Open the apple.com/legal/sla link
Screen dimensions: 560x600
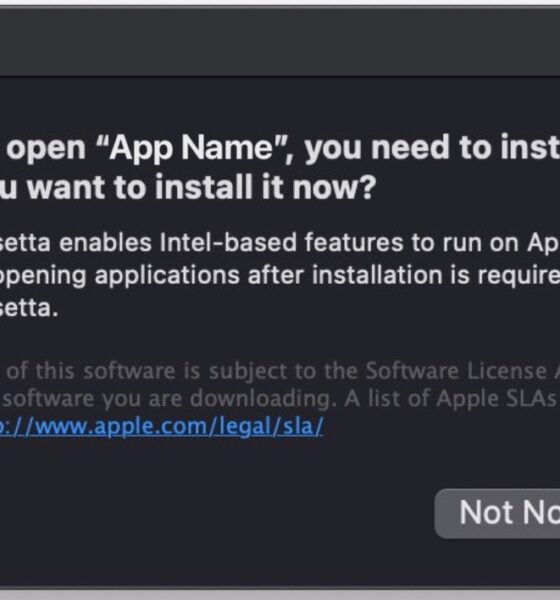(162, 427)
